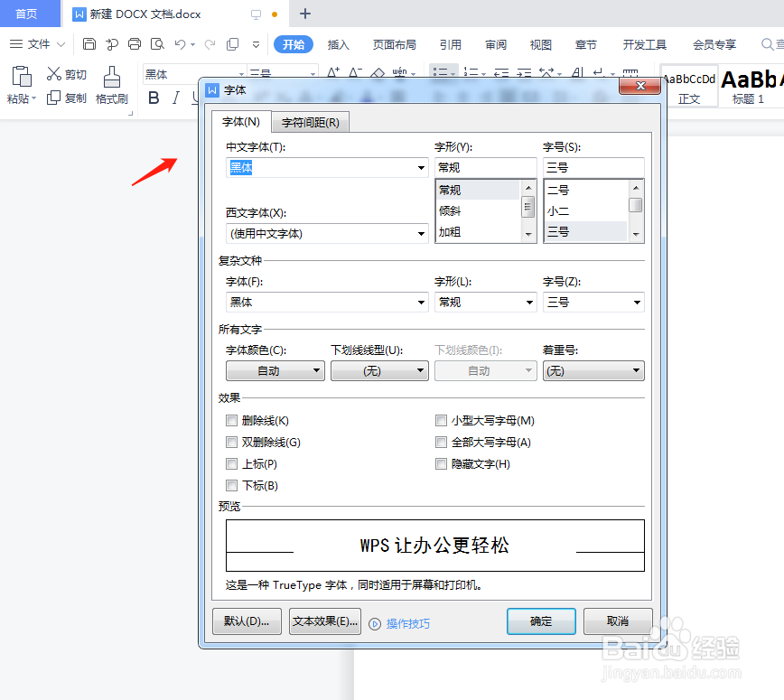The height and width of the screenshot is (700, 784).
Task: Click the 字号 list scrollbar up arrow
Action: point(636,188)
